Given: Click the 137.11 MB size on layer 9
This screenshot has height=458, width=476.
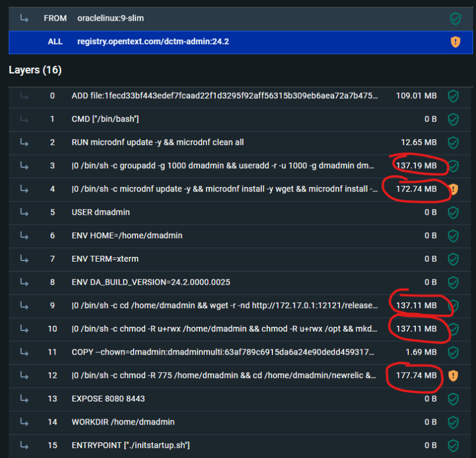Looking at the screenshot, I should point(416,306).
